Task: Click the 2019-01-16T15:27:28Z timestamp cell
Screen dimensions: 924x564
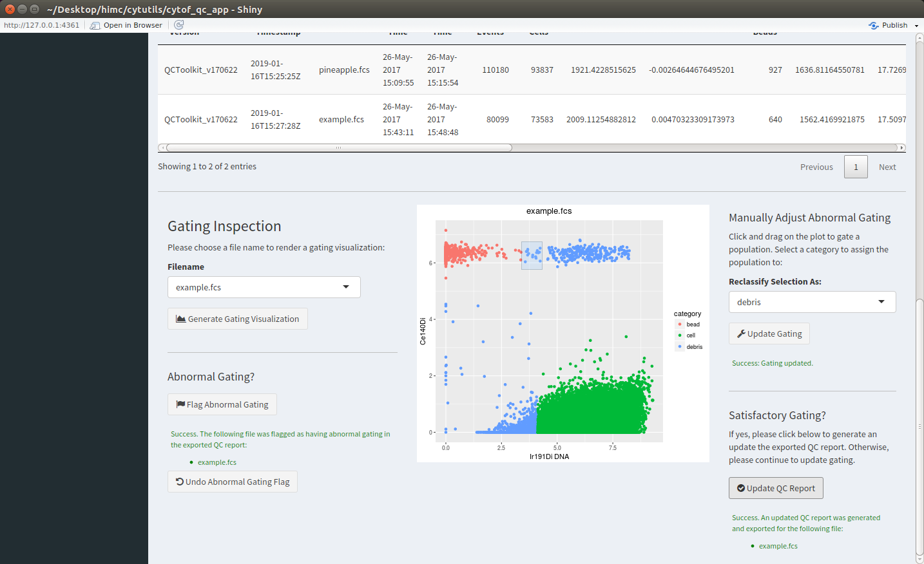Action: (276, 119)
